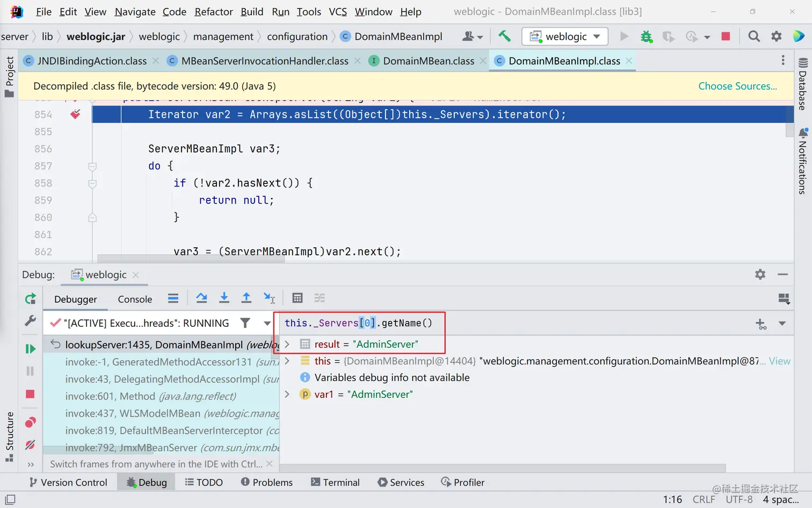This screenshot has width=812, height=508.
Task: Click Trace Current Stream Chain icon
Action: 320,298
